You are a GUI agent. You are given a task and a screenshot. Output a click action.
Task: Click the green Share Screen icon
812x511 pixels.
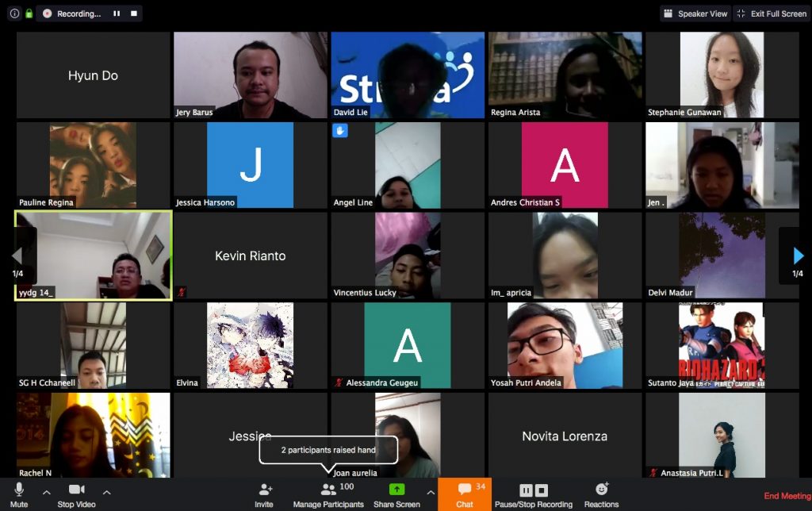(x=396, y=490)
